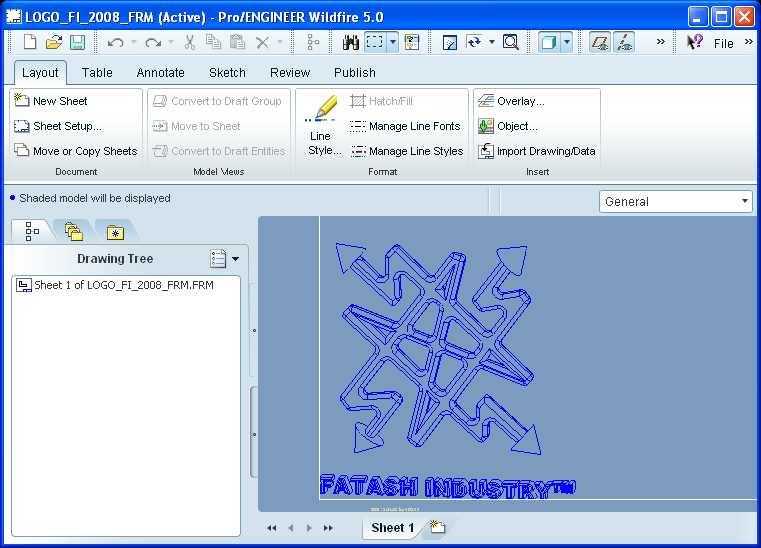
Task: Open the Line Style pencil tool
Action: [x=322, y=125]
